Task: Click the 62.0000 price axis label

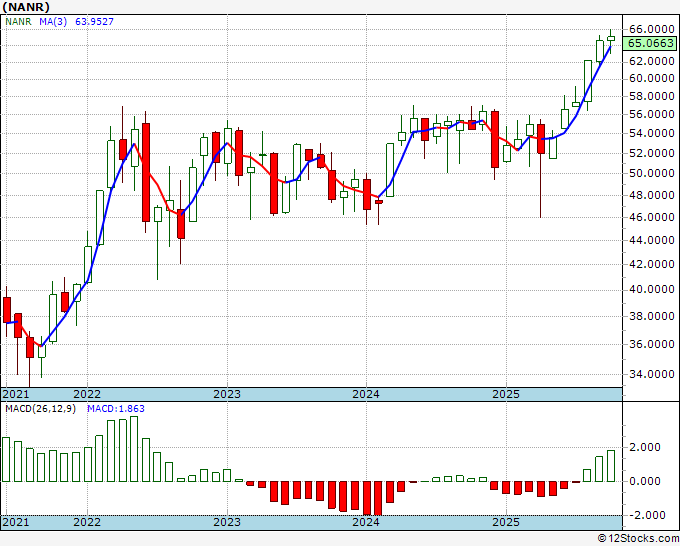Action: point(651,62)
